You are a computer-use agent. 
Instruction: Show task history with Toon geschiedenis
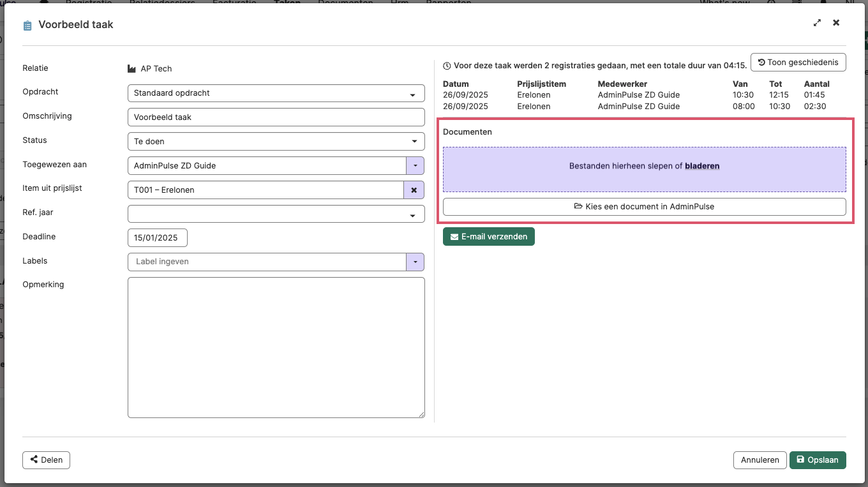pos(798,63)
